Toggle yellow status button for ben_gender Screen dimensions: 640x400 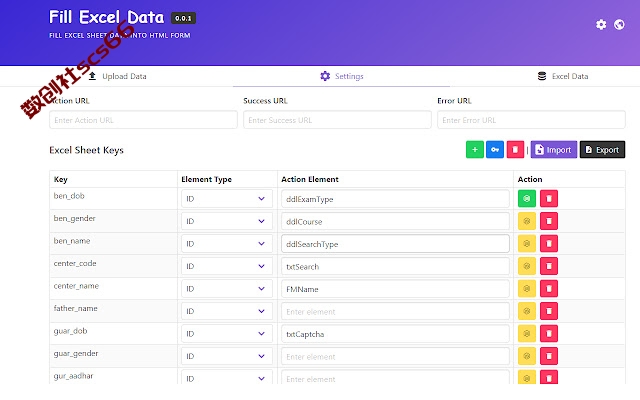click(x=527, y=221)
